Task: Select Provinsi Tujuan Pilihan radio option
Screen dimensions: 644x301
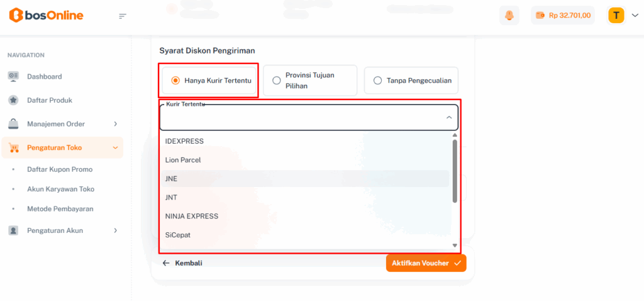Action: [277, 81]
